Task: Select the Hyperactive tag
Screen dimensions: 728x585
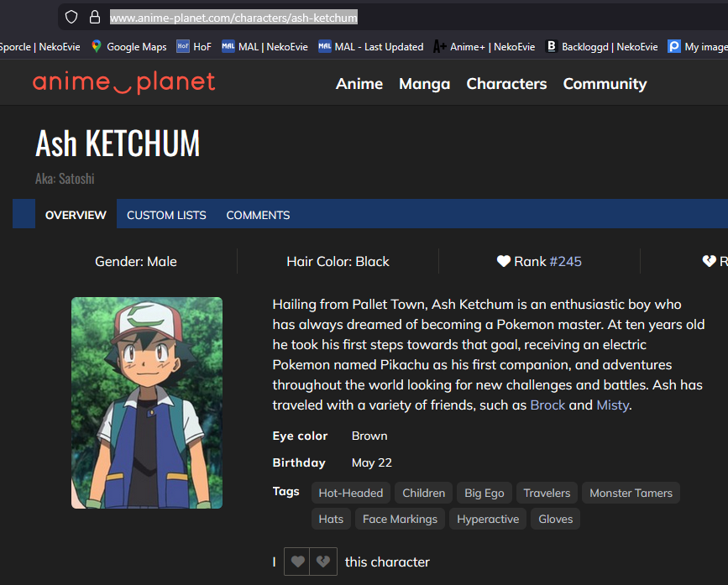Action: [488, 519]
